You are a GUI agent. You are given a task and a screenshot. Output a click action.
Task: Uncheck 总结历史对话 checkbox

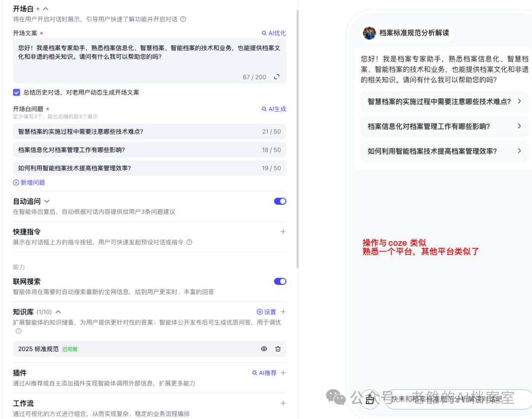(x=17, y=92)
